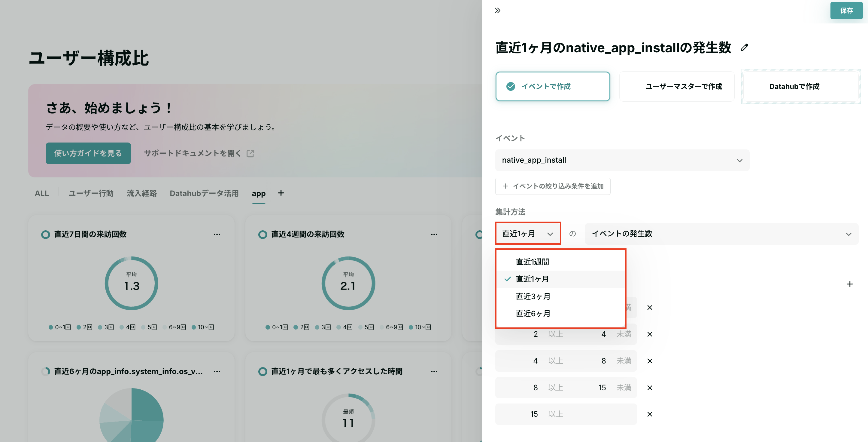The image size is (868, 442).
Task: Click 0~1回 legend dot in 7日間 card
Action: pyautogui.click(x=50, y=327)
